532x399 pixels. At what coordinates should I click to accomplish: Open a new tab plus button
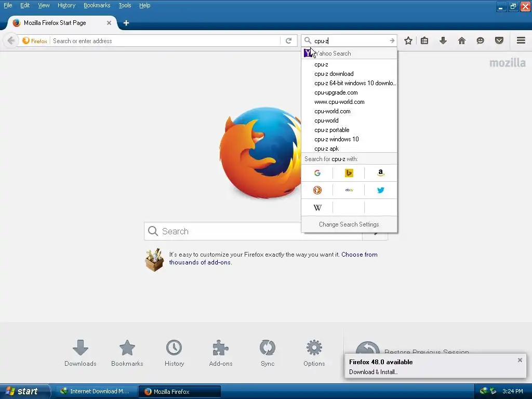pyautogui.click(x=126, y=23)
